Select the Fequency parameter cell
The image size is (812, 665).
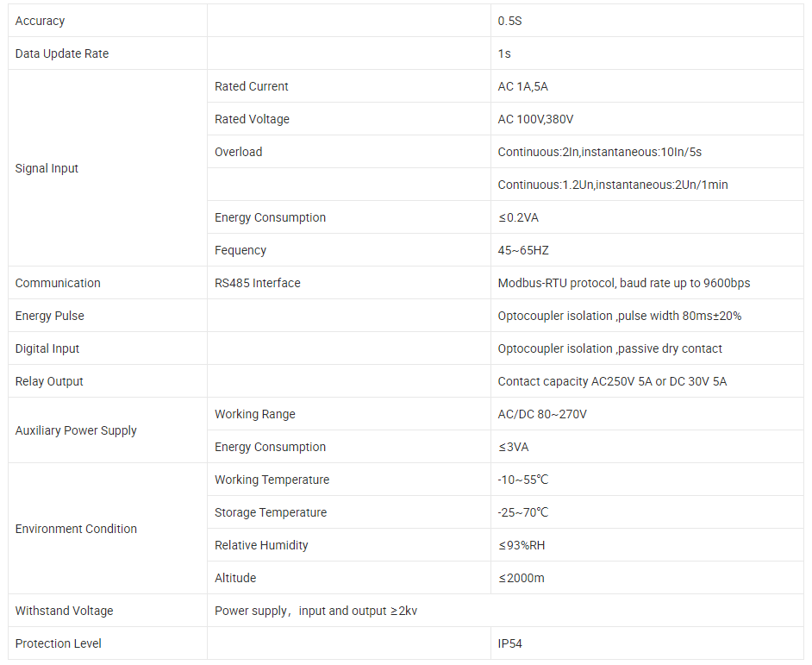pyautogui.click(x=349, y=250)
